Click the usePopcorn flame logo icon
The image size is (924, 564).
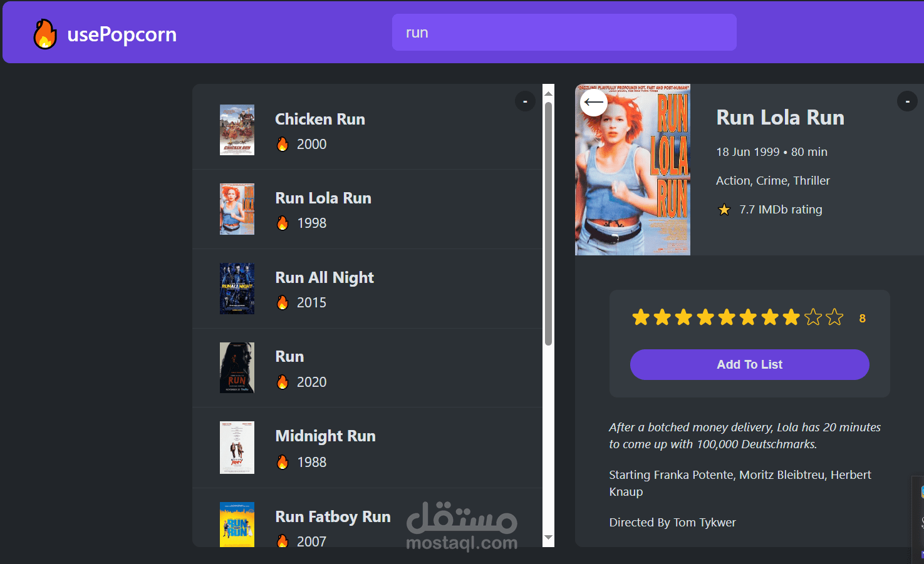(x=45, y=34)
